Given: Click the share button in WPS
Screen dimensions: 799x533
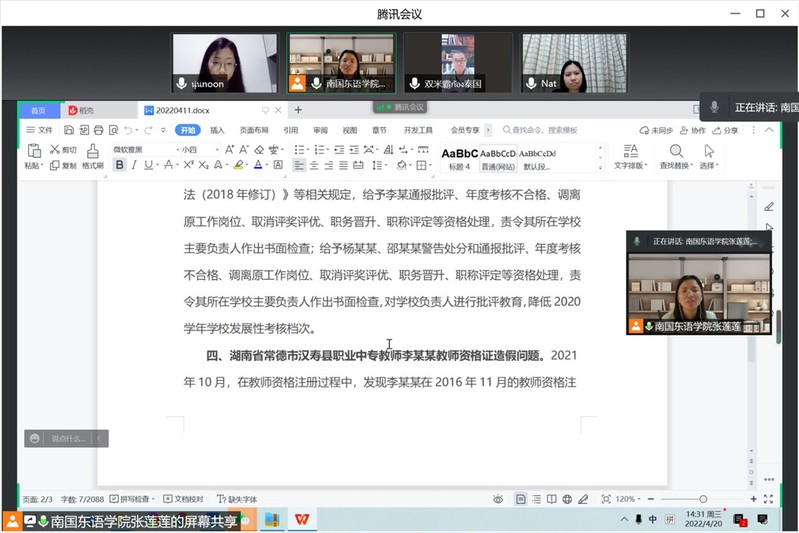Looking at the screenshot, I should (x=725, y=130).
